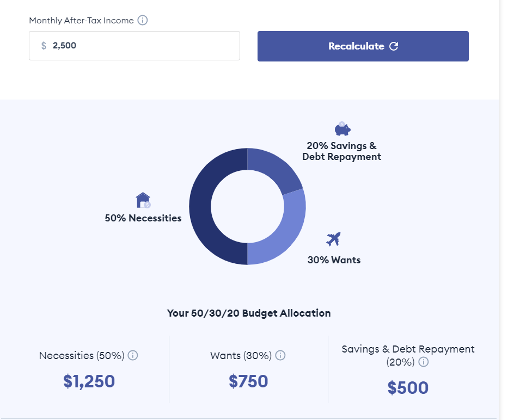Click the $500 Savings amount
Viewport: 508px width, 420px height.
pyautogui.click(x=408, y=388)
